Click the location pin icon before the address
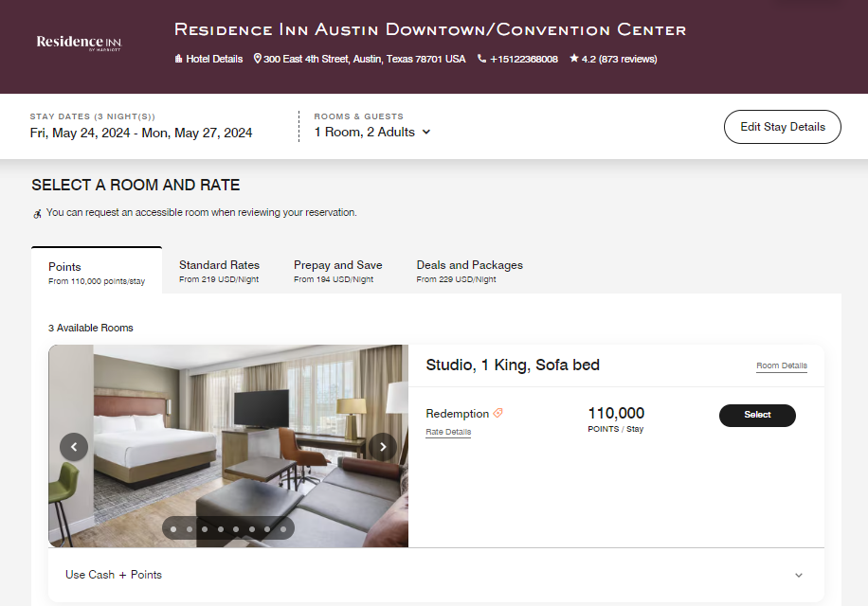This screenshot has width=868, height=606. click(x=256, y=58)
